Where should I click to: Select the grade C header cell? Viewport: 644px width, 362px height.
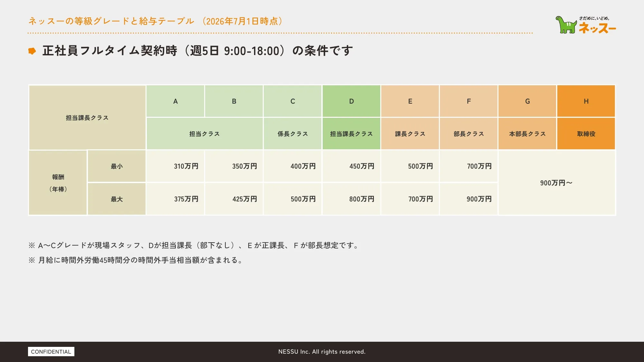[x=293, y=101]
